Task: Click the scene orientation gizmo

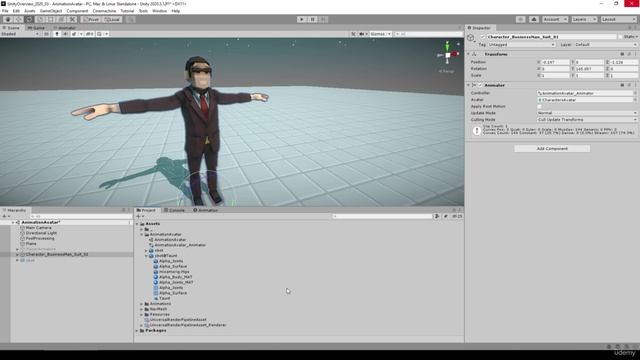Action: (x=447, y=55)
